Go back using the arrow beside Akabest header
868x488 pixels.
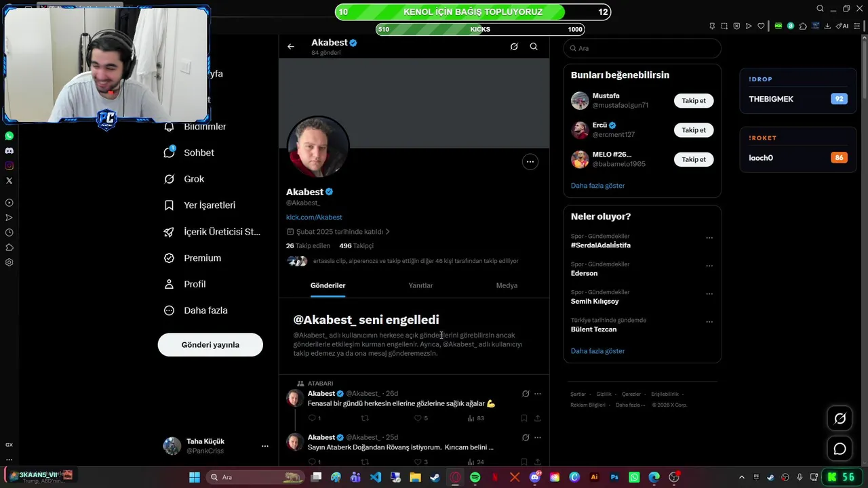click(x=291, y=47)
